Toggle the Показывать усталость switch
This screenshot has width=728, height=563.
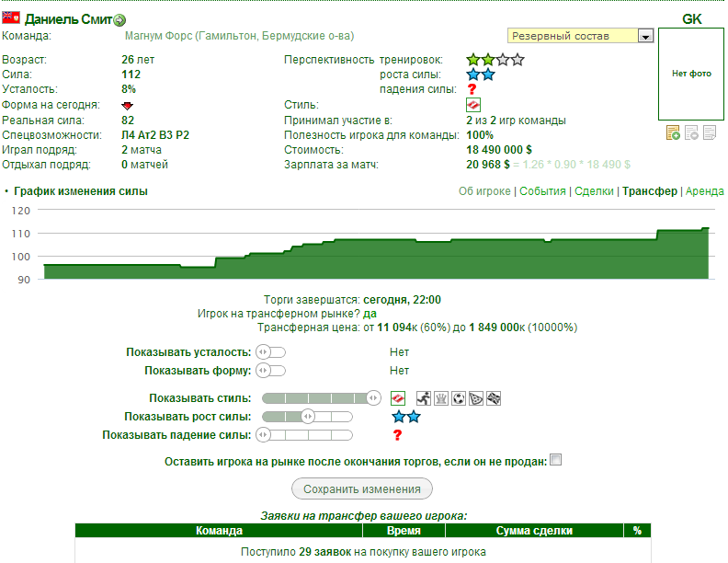tap(270, 352)
